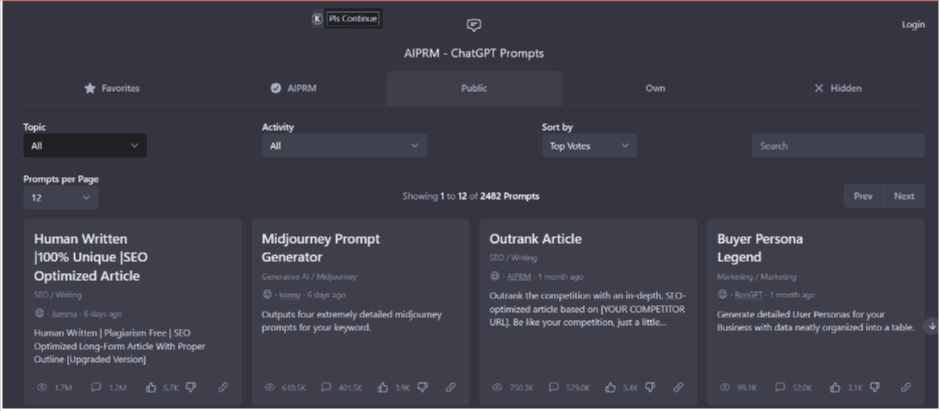The width and height of the screenshot is (940, 411).
Task: Expand the Topic dropdown
Action: 85,146
